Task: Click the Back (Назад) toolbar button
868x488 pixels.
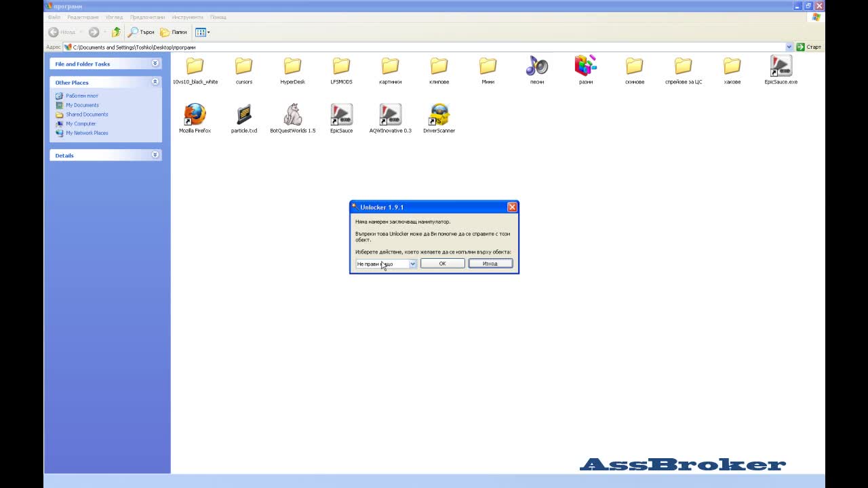Action: click(x=62, y=32)
